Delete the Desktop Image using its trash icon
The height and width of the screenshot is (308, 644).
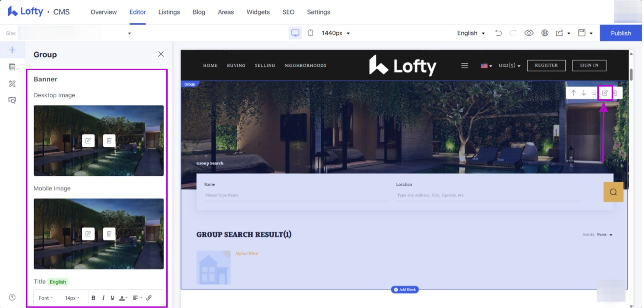[109, 141]
